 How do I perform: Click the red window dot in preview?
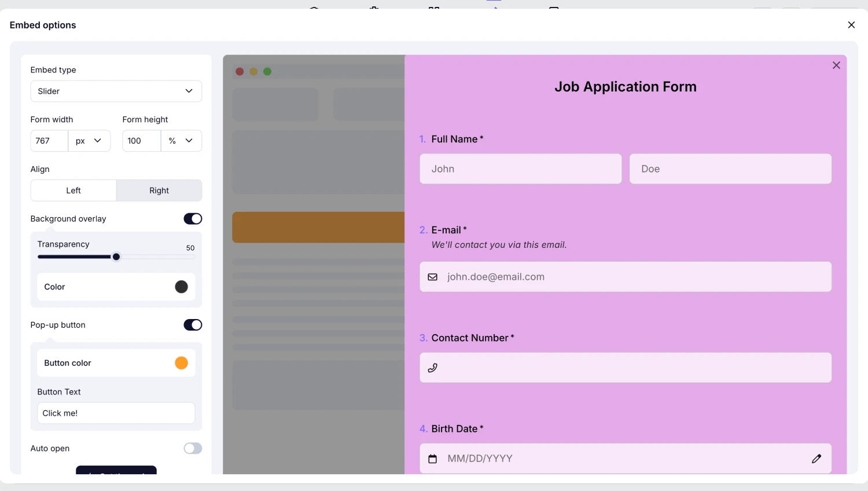coord(240,72)
